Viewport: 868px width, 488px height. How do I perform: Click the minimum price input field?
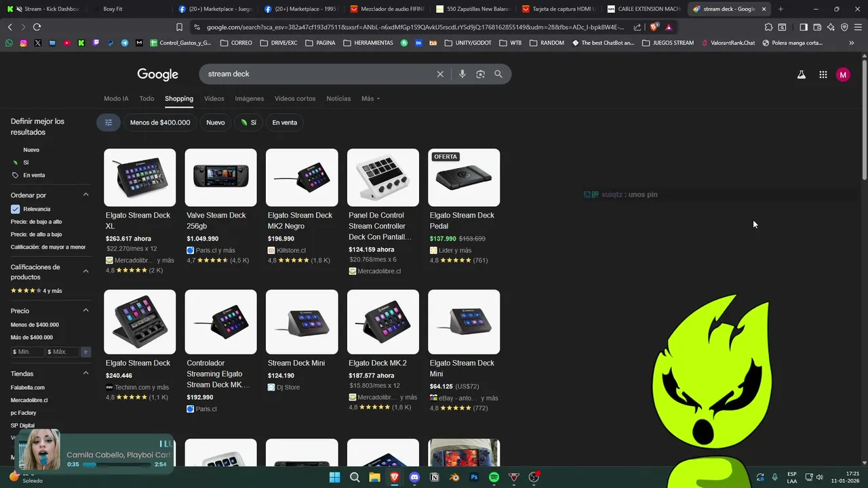coord(27,352)
